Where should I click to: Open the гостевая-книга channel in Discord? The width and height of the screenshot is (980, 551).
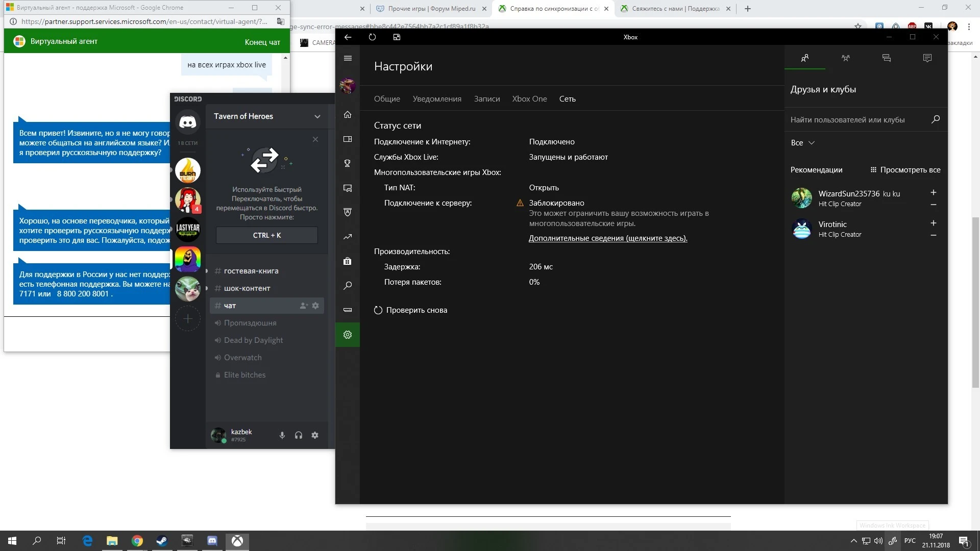(x=266, y=271)
